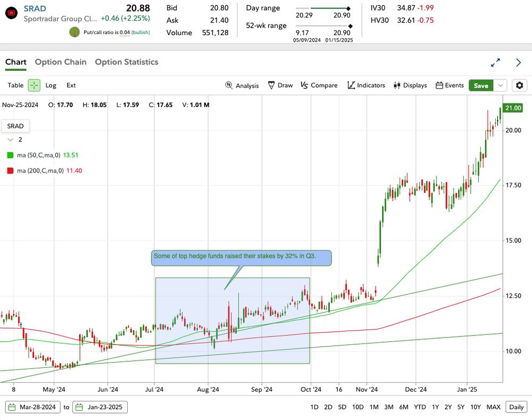Click the Volume value 551,128
The height and width of the screenshot is (420, 532).
(215, 32)
